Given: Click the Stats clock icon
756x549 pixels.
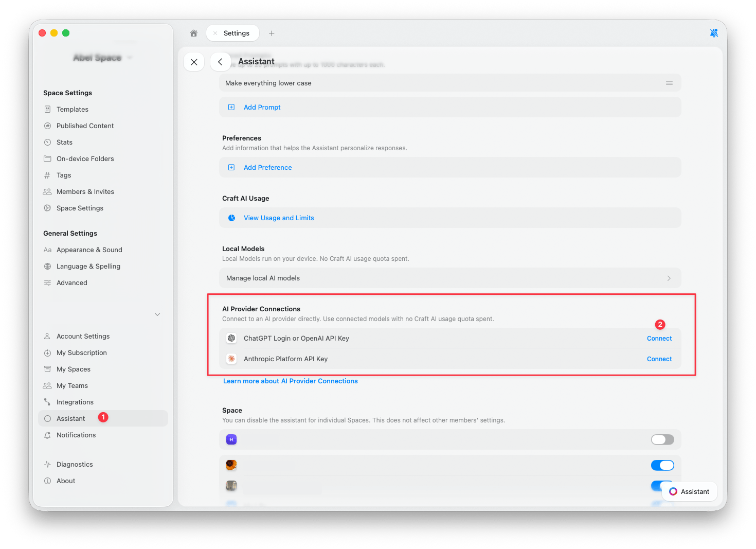Looking at the screenshot, I should pos(47,142).
